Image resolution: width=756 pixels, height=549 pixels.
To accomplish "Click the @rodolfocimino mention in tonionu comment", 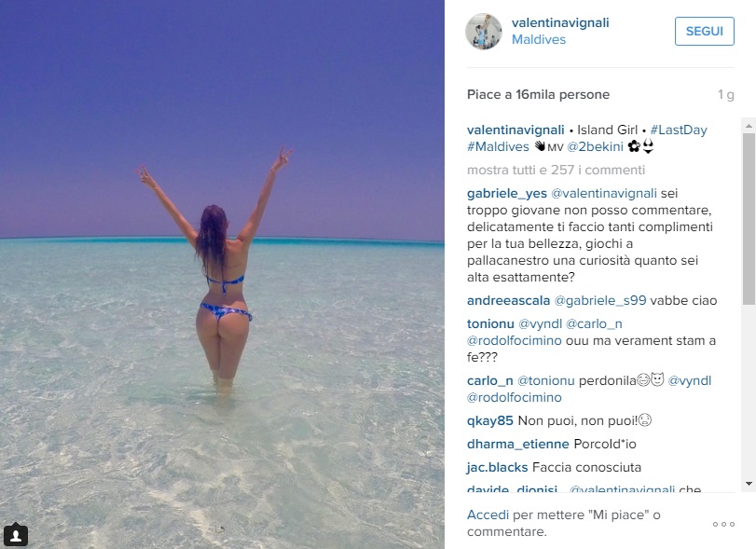I will (x=514, y=341).
